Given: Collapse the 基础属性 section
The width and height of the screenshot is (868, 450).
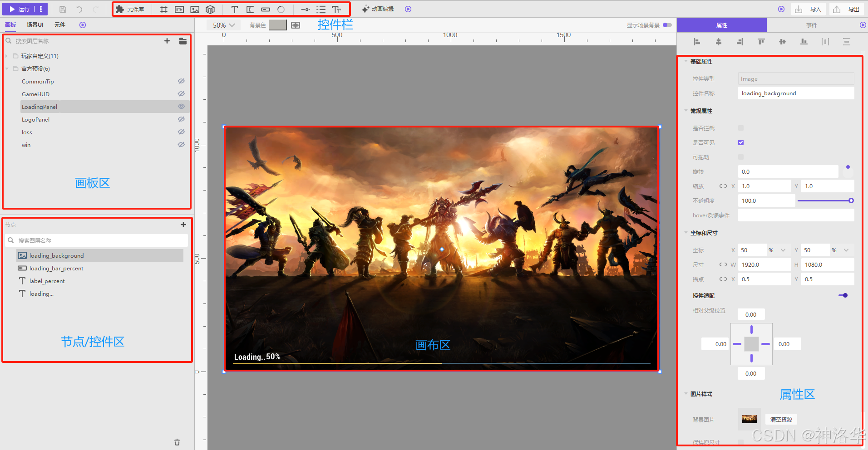Looking at the screenshot, I should point(686,62).
